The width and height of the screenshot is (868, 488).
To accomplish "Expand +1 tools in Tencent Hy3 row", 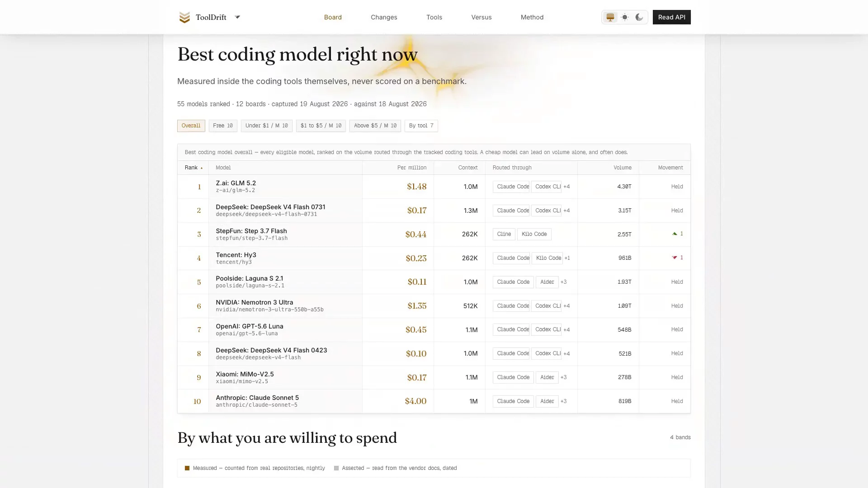I will (567, 258).
